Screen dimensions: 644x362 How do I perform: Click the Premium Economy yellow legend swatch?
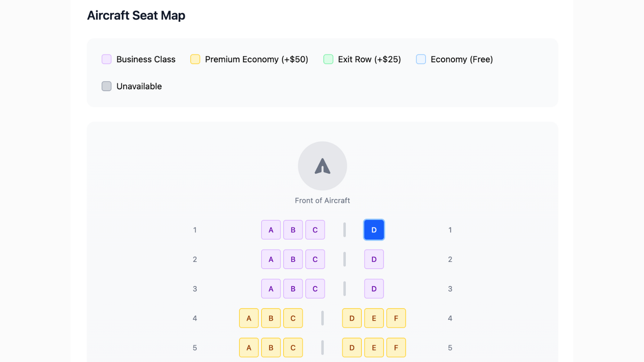195,59
